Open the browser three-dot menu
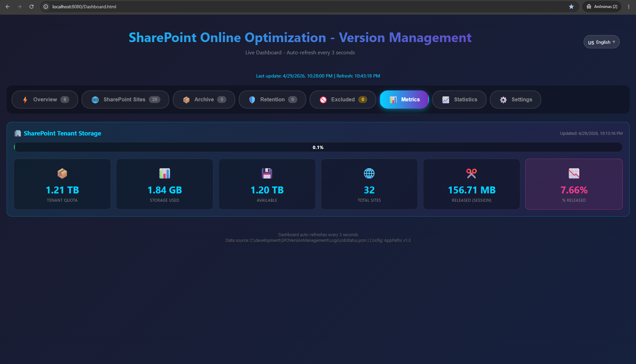Image resolution: width=636 pixels, height=364 pixels. [629, 7]
